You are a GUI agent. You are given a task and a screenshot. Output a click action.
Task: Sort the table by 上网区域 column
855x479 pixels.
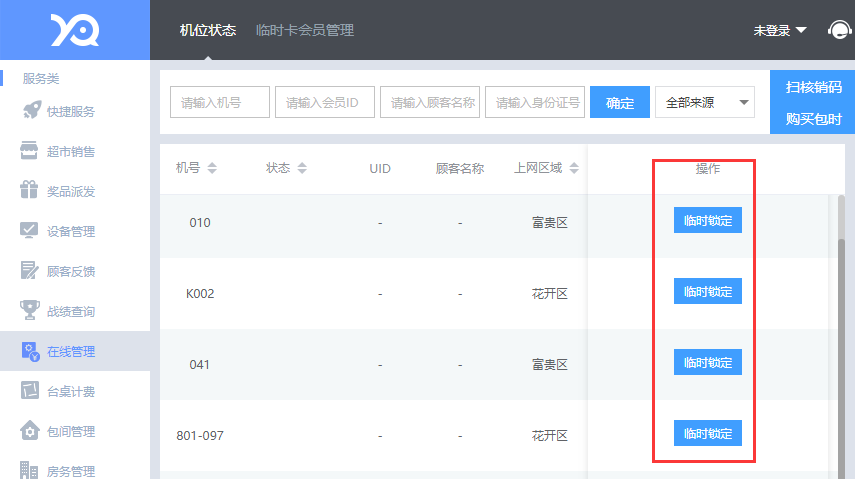[574, 168]
